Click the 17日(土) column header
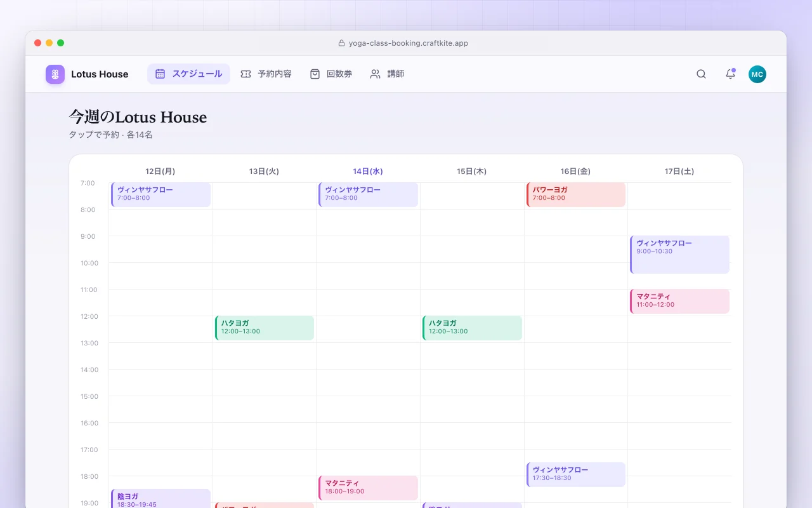The image size is (812, 508). (x=679, y=171)
